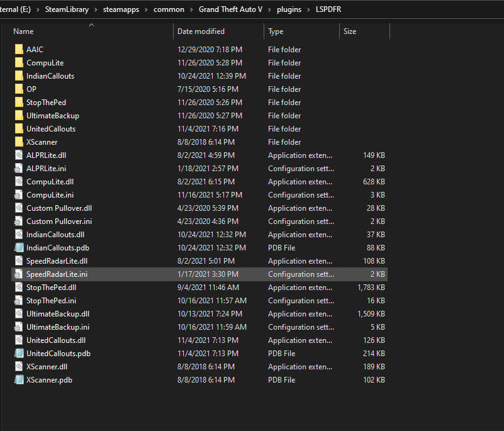This screenshot has width=504, height=431.
Task: Click PDB File type of XScanner.pdb
Action: tap(281, 379)
